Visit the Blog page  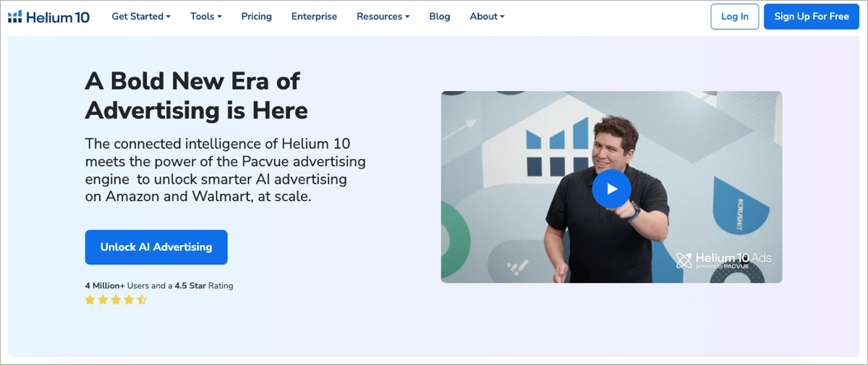coord(439,17)
